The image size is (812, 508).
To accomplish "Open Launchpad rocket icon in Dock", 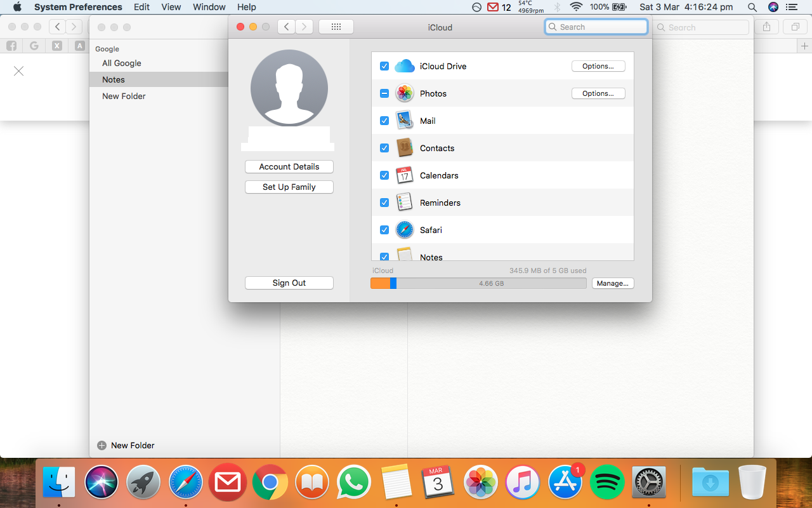I will click(143, 482).
